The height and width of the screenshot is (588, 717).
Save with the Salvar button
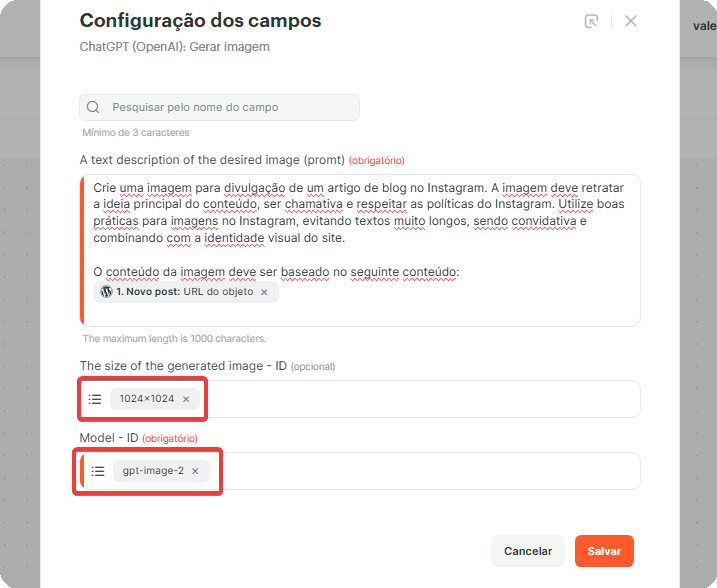[x=604, y=551]
